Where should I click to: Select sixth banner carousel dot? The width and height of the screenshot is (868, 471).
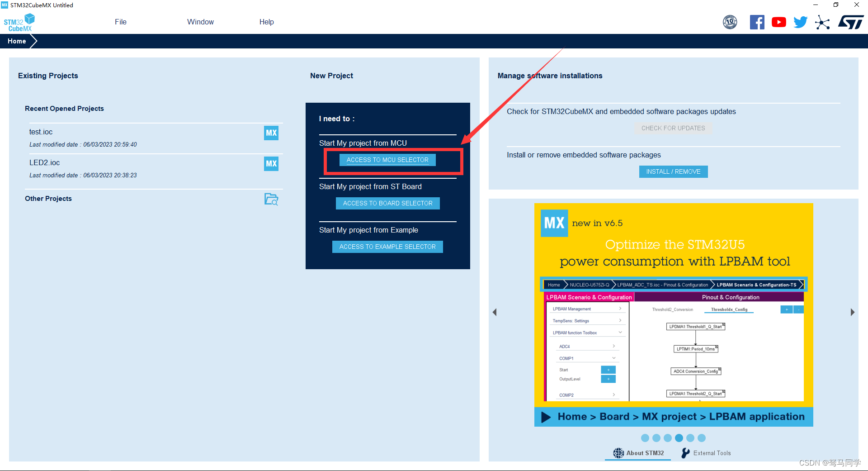point(702,438)
